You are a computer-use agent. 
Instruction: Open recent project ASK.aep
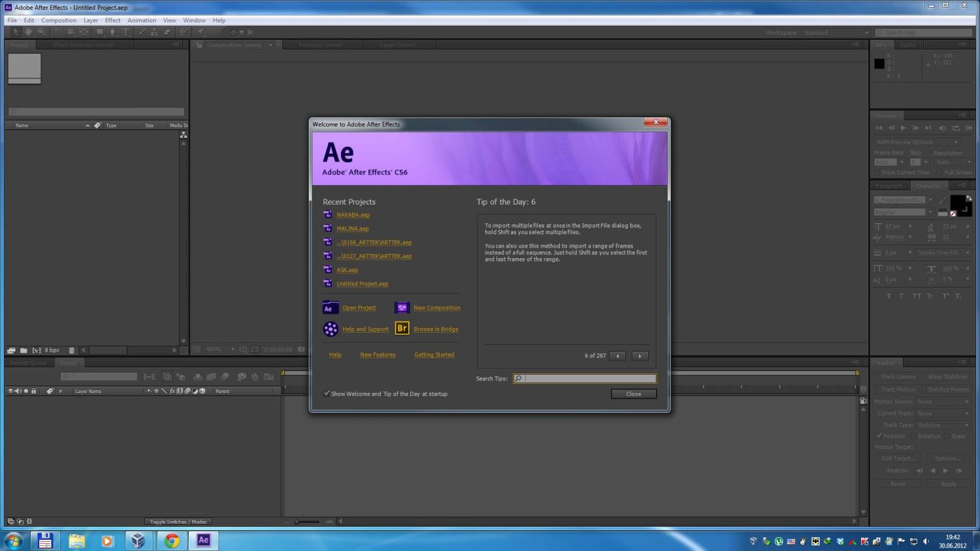click(x=348, y=270)
